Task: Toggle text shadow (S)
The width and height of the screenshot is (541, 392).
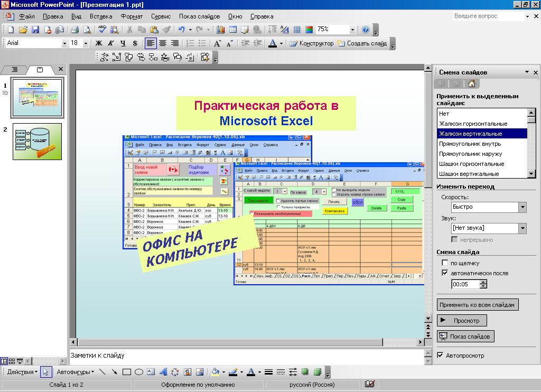Action: coord(135,43)
